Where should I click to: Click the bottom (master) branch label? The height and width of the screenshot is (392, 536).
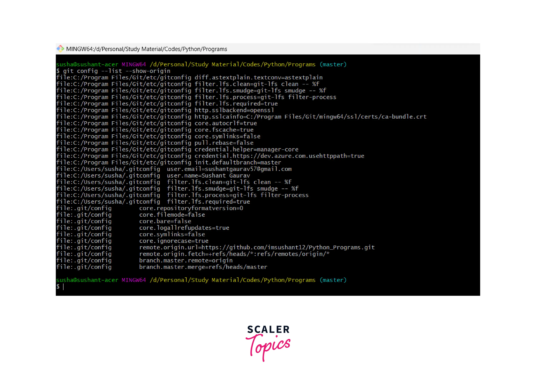[333, 280]
